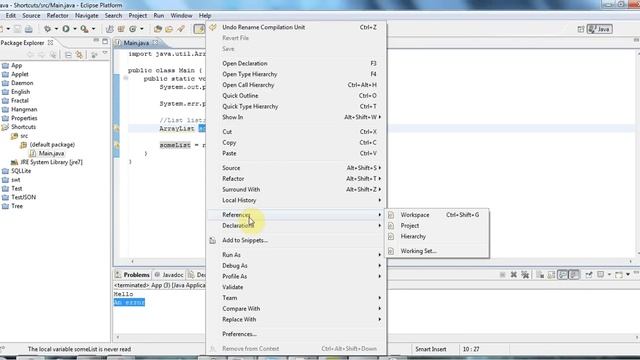
Task: Select the Java perspective button
Action: 600,29
